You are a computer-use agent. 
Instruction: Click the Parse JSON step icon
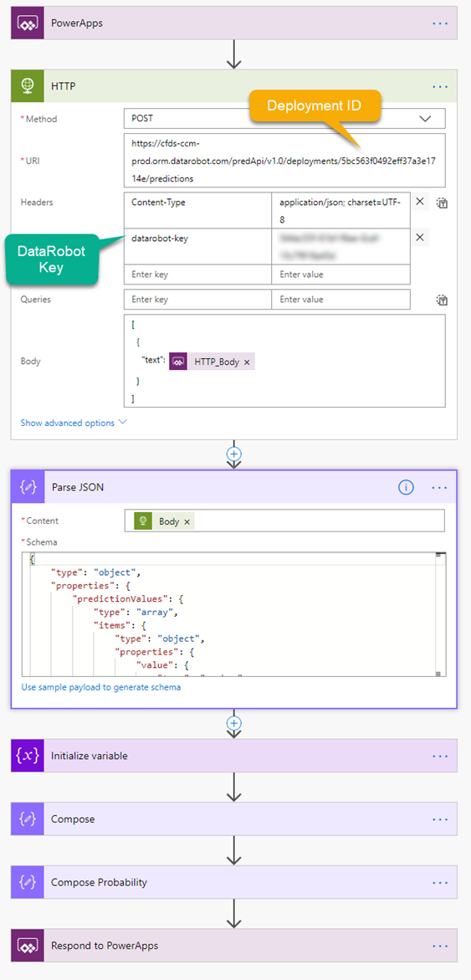click(28, 487)
